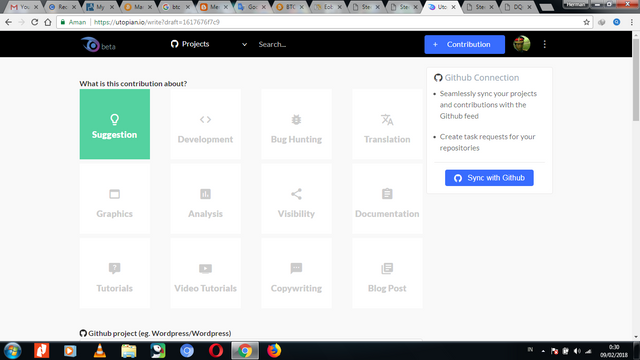The image size is (640, 360).
Task: Select the Analysis contribution type
Action: coord(205,199)
